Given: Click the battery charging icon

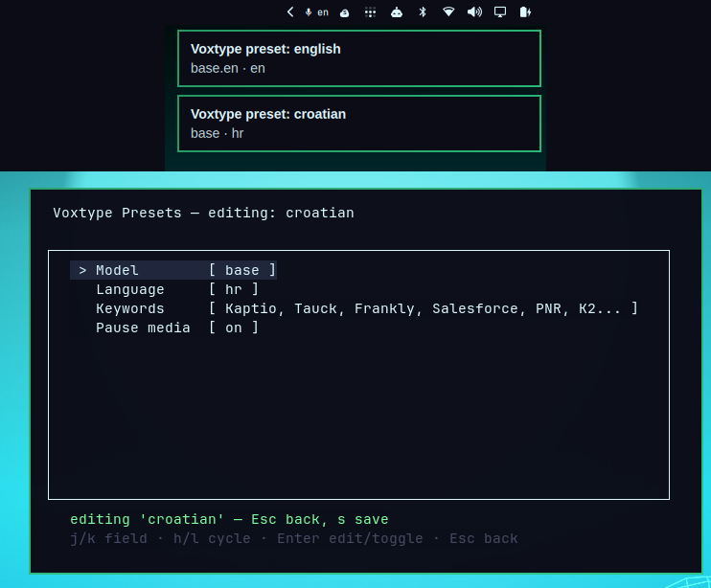Looking at the screenshot, I should tap(525, 11).
